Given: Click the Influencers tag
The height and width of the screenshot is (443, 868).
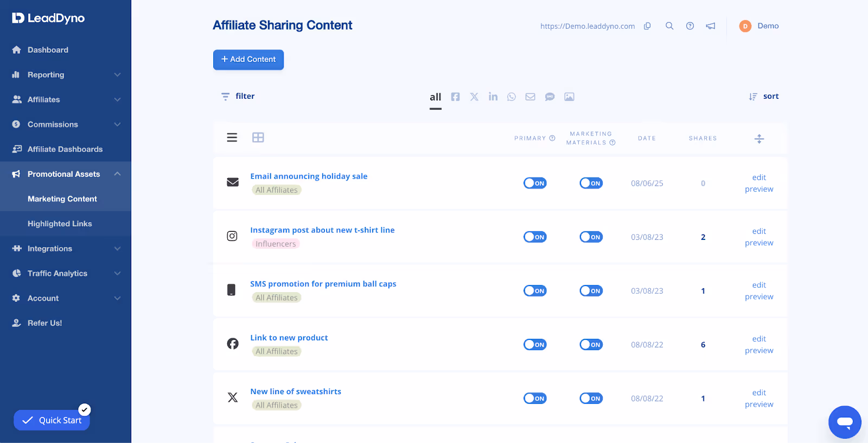Looking at the screenshot, I should [x=276, y=244].
